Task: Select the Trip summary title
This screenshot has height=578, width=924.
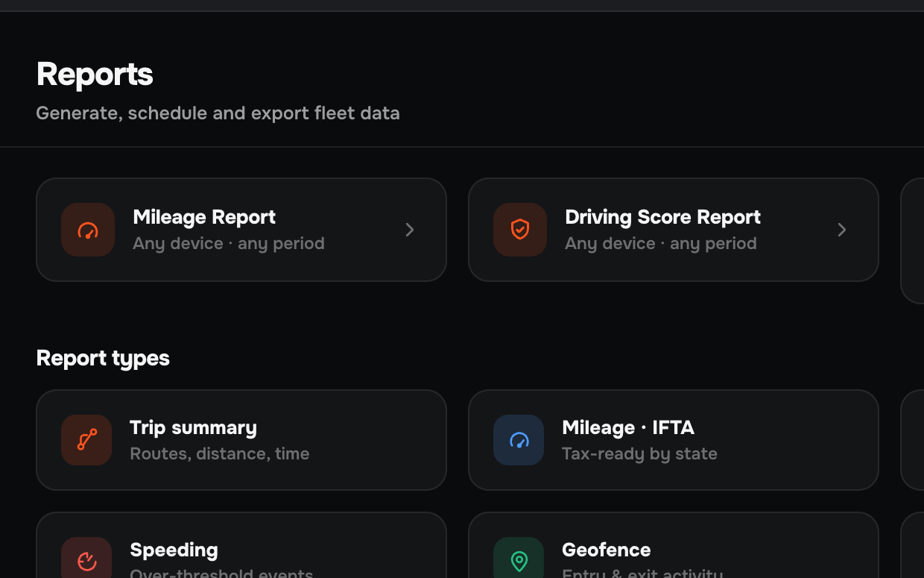Action: [193, 427]
